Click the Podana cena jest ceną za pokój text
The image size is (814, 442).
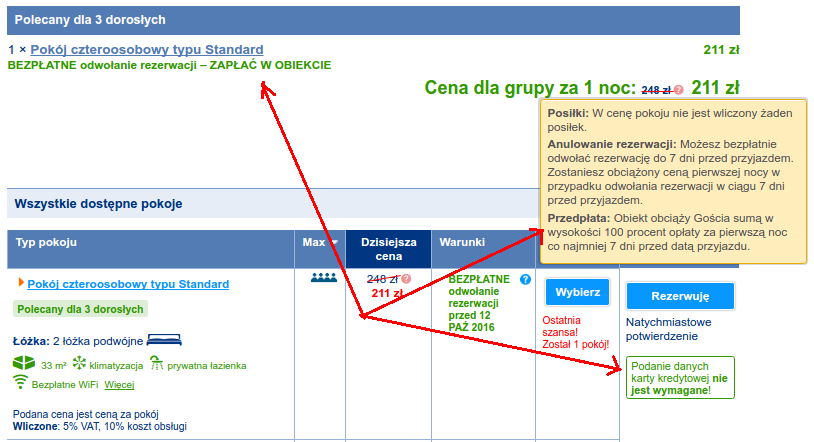86,414
